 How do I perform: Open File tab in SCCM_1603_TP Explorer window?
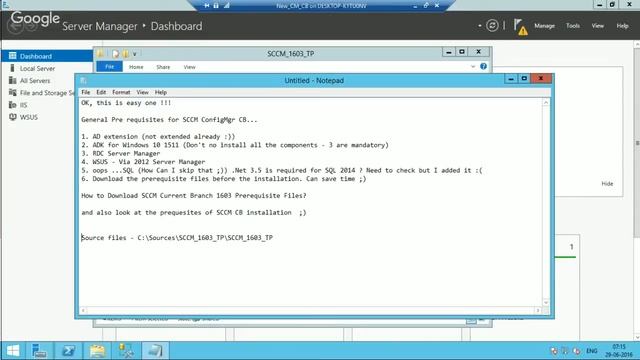[109, 67]
